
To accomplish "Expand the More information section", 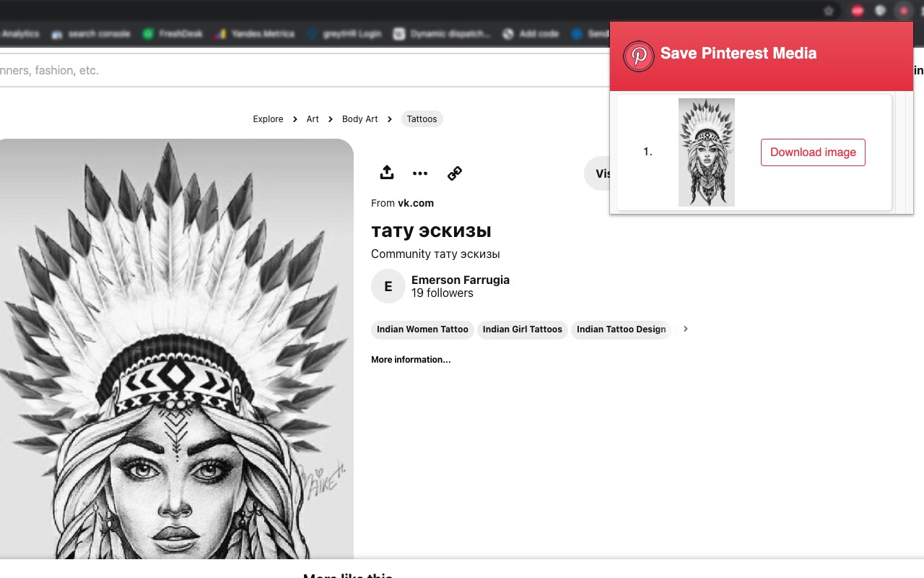I will 411,359.
